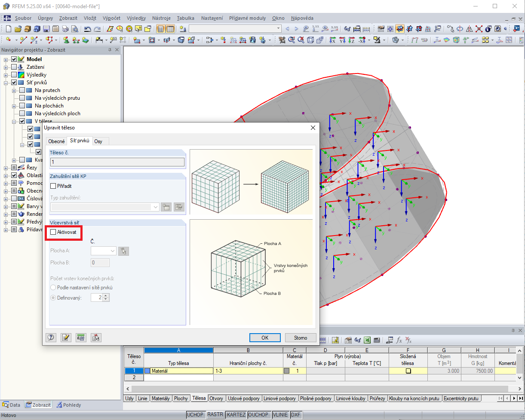Toggle the UCHOP status bar button
This screenshot has height=420, width=525.
point(195,415)
